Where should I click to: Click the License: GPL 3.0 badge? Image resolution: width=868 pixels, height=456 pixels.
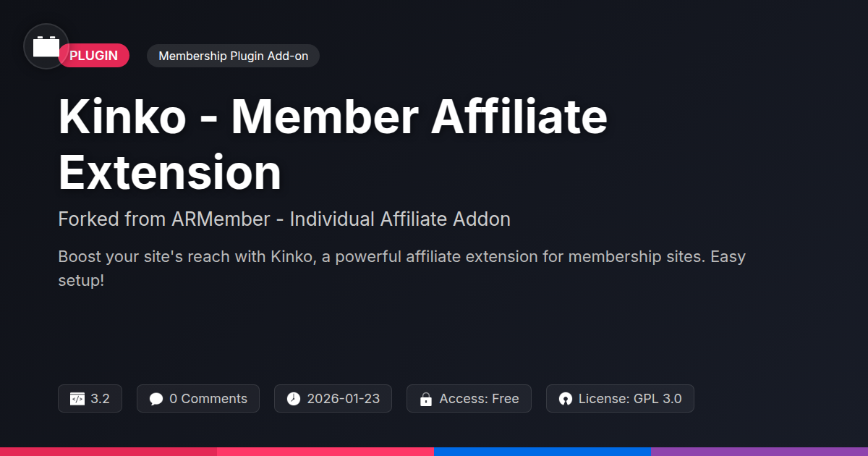pos(620,399)
